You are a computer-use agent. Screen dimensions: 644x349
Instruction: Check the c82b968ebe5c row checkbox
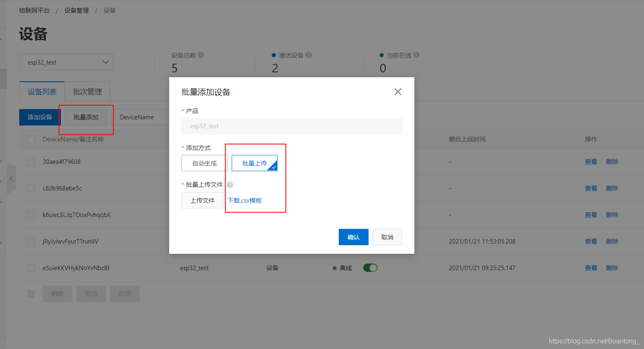pyautogui.click(x=31, y=188)
